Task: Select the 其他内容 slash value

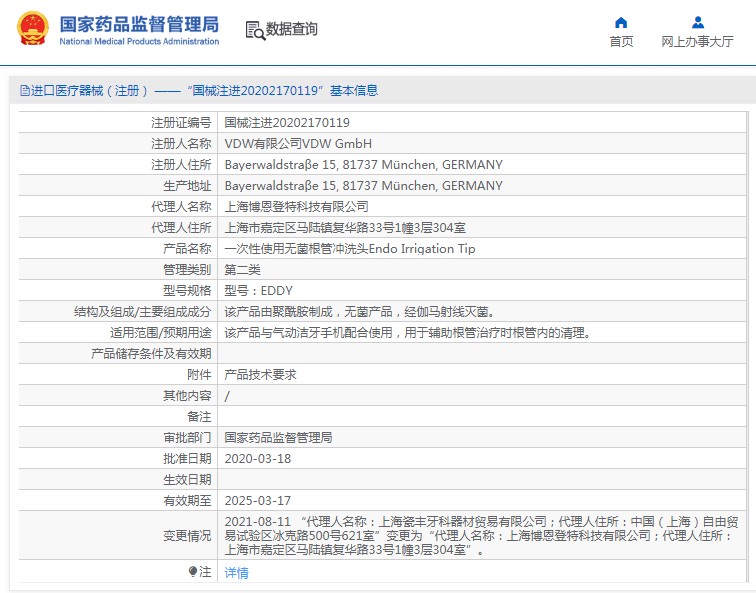Action: coord(227,396)
